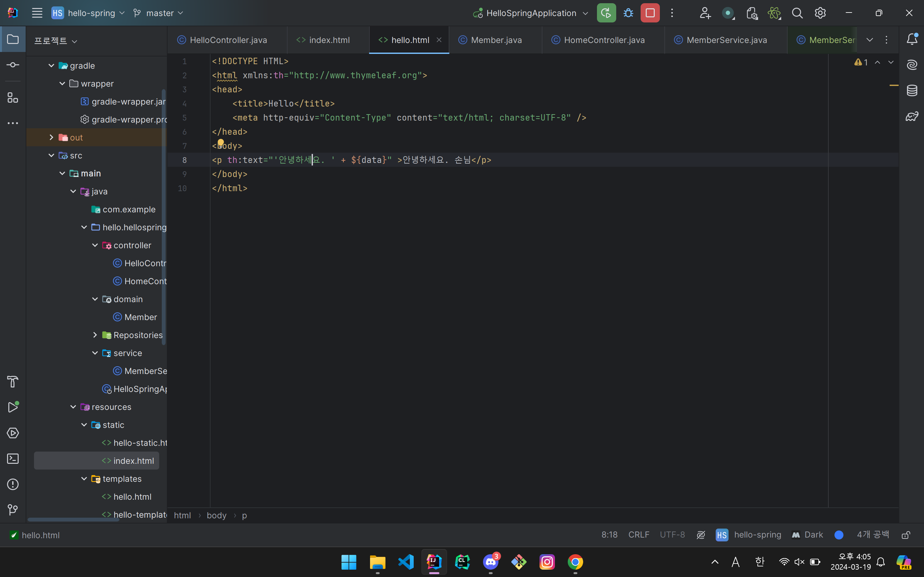Screen dimensions: 924x577
Task: Open editor tab options menu
Action: [886, 40]
